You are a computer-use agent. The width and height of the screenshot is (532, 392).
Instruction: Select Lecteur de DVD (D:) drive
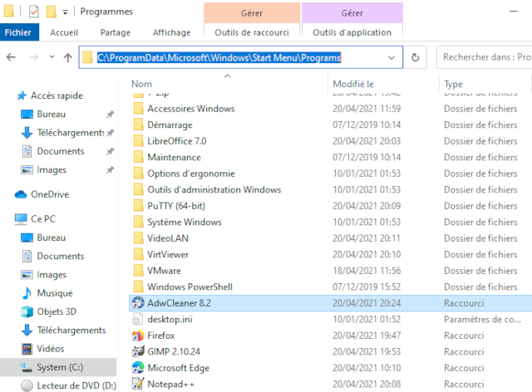point(76,385)
